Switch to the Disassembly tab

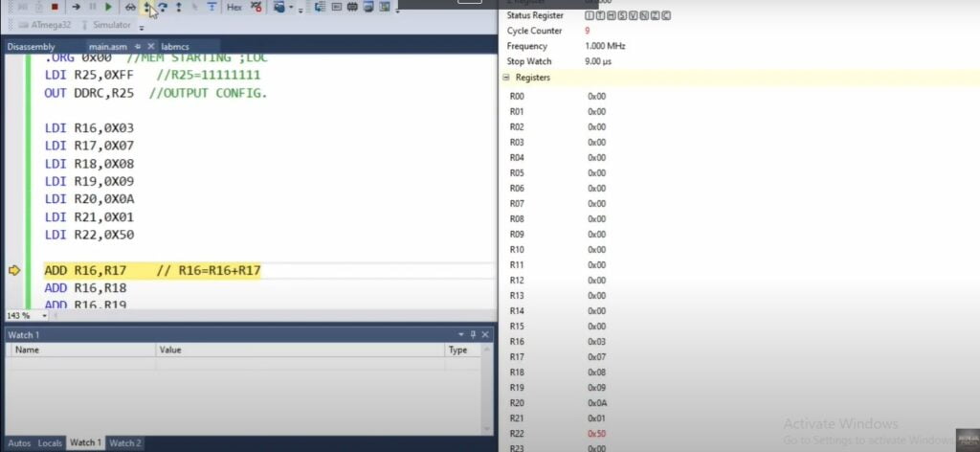tap(32, 47)
